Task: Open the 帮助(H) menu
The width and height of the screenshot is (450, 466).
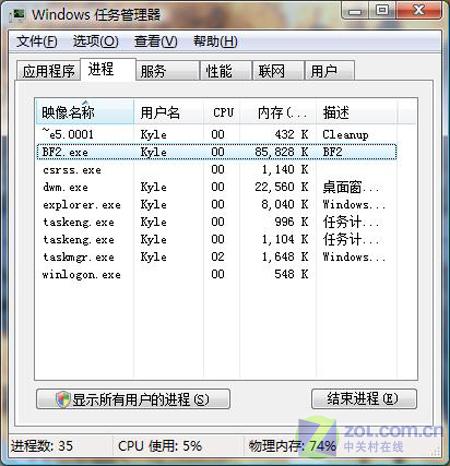Action: 215,42
